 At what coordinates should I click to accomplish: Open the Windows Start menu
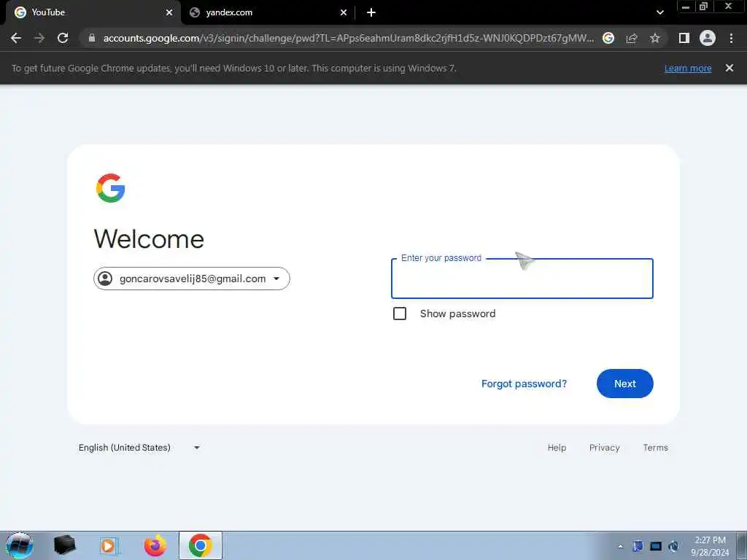[x=20, y=545]
